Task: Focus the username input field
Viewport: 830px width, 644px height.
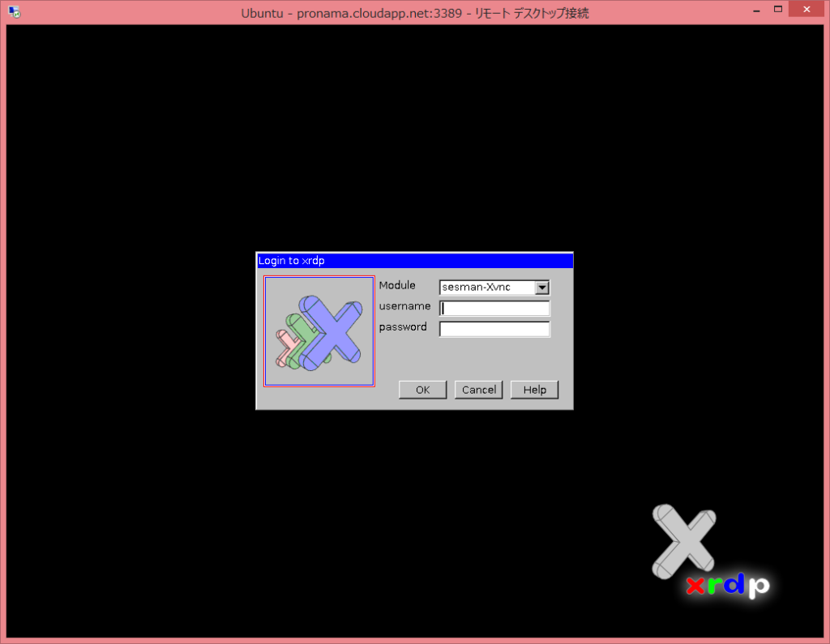Action: click(493, 308)
